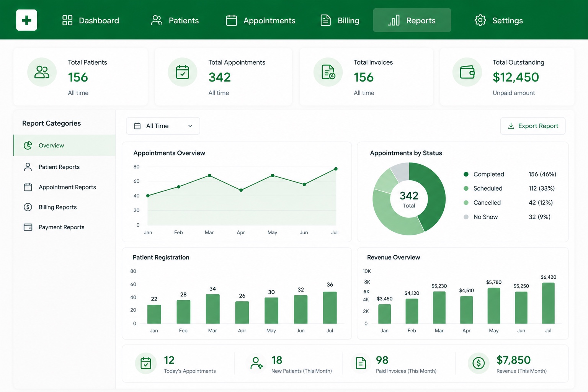Click the medical cross logo icon

(x=26, y=20)
